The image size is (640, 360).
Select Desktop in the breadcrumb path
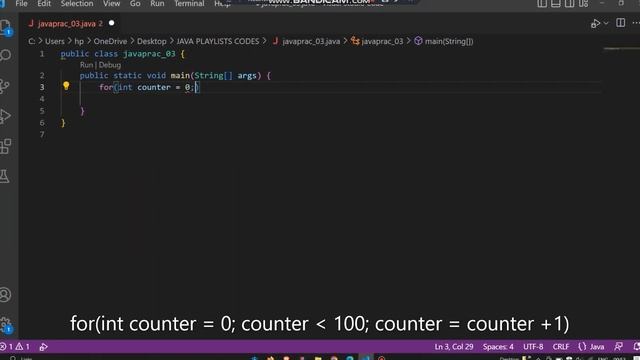[x=151, y=41]
